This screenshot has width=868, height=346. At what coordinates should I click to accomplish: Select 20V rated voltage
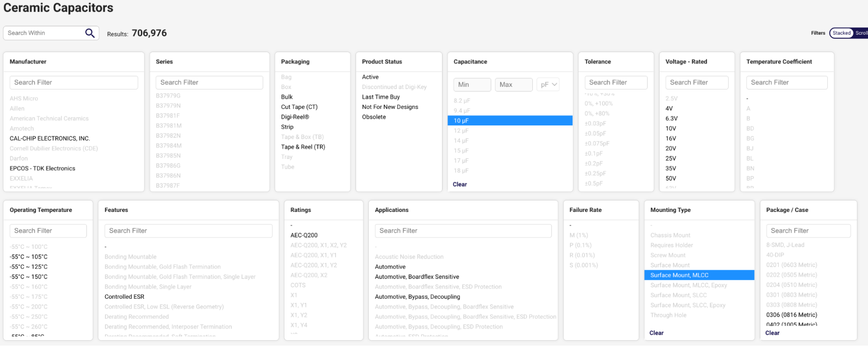(x=671, y=148)
